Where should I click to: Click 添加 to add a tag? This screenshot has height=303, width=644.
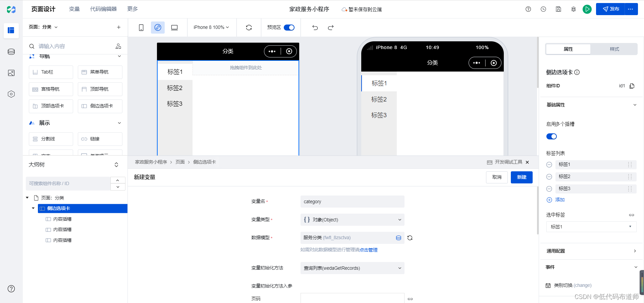click(x=556, y=200)
